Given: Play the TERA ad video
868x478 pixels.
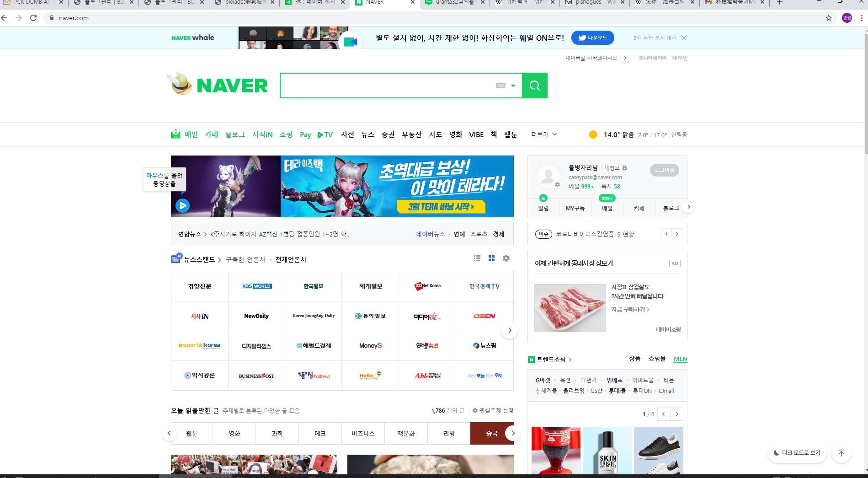Looking at the screenshot, I should [x=182, y=206].
